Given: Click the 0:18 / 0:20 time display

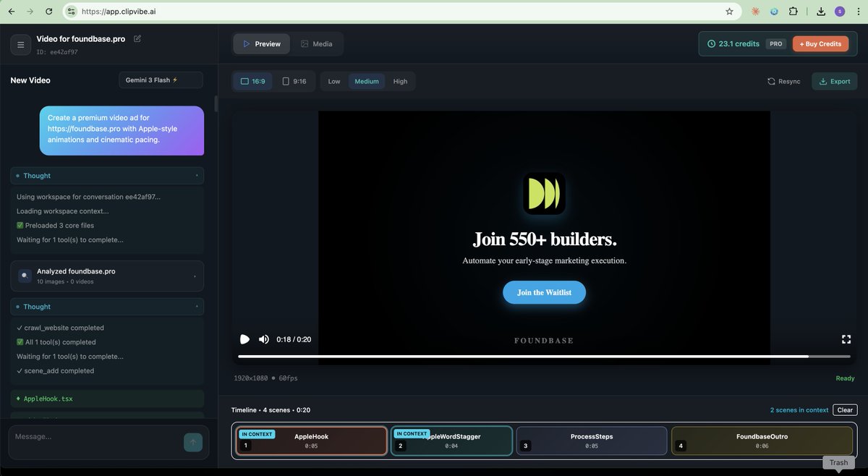Looking at the screenshot, I should click(294, 339).
